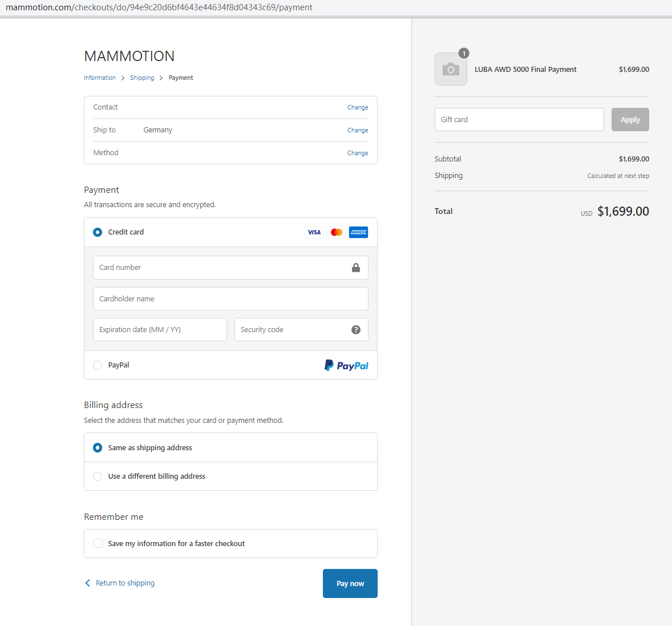The image size is (672, 626).
Task: Choose Same as shipping address option
Action: pos(98,447)
